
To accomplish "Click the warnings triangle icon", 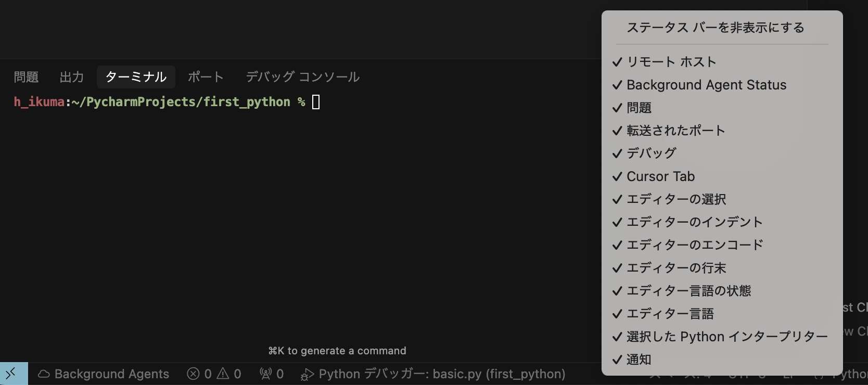I will pos(223,374).
